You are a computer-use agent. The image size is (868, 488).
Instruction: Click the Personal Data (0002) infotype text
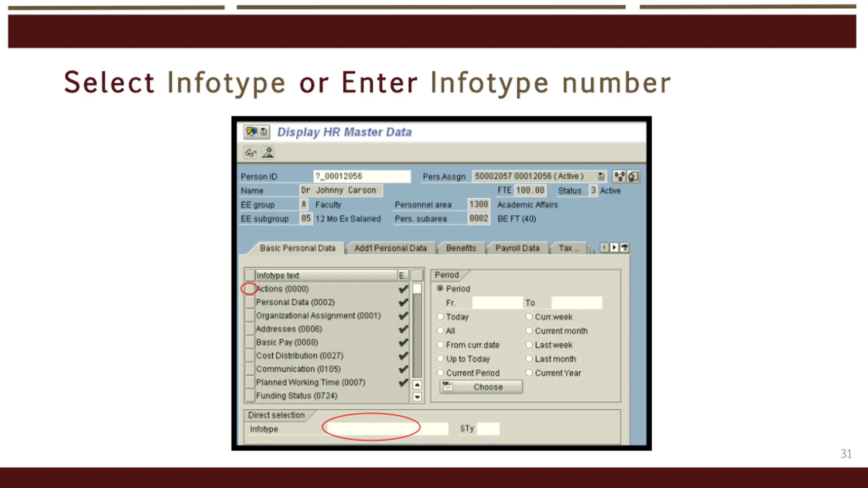tap(295, 302)
